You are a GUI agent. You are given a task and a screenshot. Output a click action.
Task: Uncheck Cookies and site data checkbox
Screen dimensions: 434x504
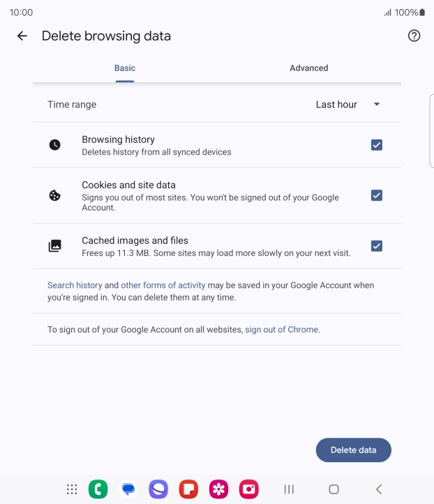(x=377, y=196)
